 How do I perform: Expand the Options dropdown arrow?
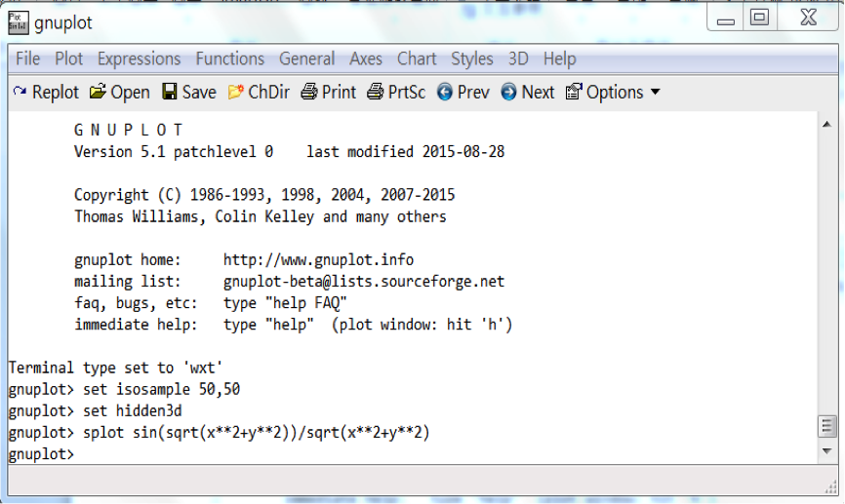tap(655, 93)
